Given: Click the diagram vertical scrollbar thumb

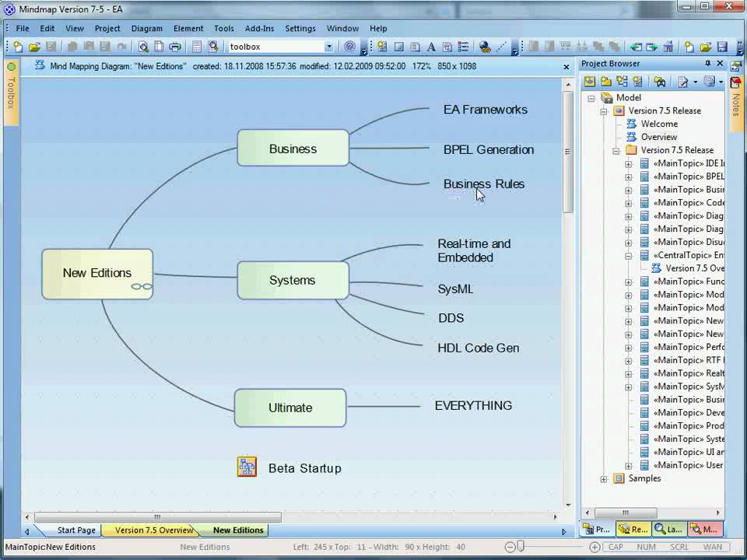Looking at the screenshot, I should pyautogui.click(x=567, y=152).
